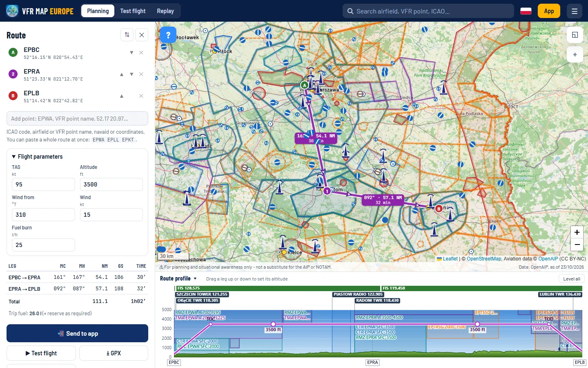Move EPBC waypoint down
The width and height of the screenshot is (588, 368).
[x=131, y=52]
